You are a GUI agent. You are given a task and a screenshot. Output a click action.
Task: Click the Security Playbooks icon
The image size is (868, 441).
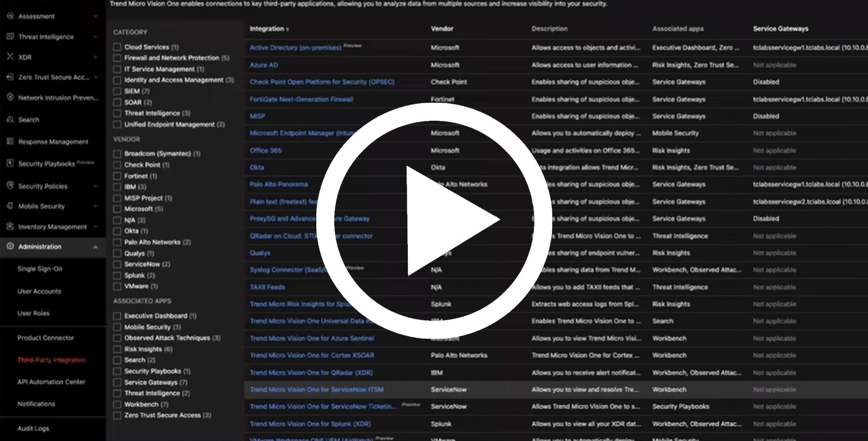[x=10, y=163]
